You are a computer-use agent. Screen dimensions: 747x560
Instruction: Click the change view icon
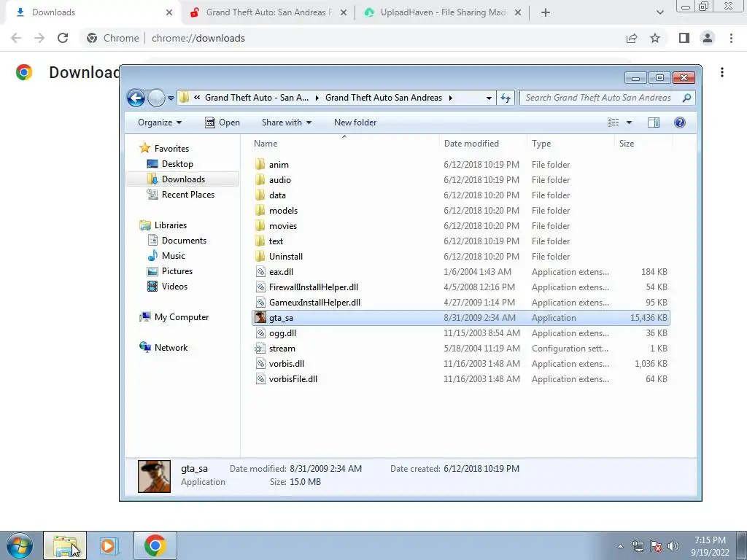point(614,122)
